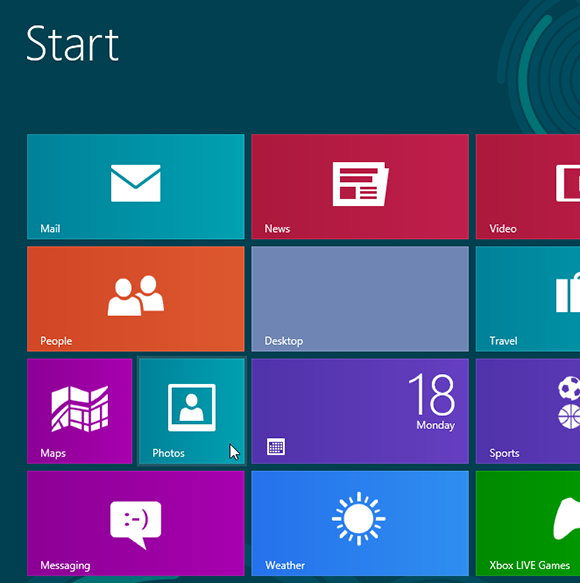This screenshot has height=583, width=580.
Task: Launch the Xbox LIVE Games tile
Action: (528, 524)
